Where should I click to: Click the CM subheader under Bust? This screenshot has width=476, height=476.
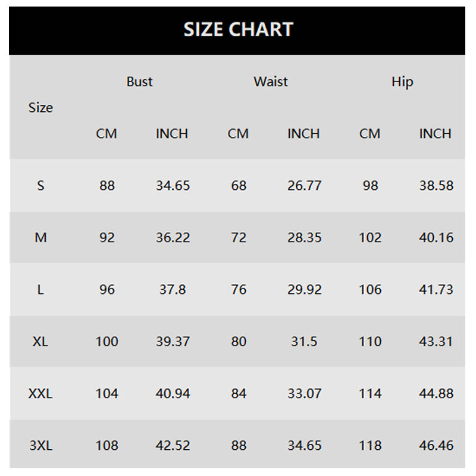point(107,134)
